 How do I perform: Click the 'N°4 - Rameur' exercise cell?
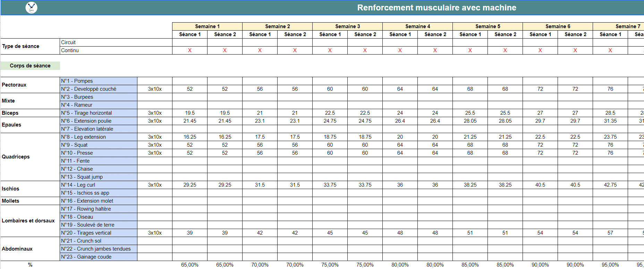(x=99, y=105)
